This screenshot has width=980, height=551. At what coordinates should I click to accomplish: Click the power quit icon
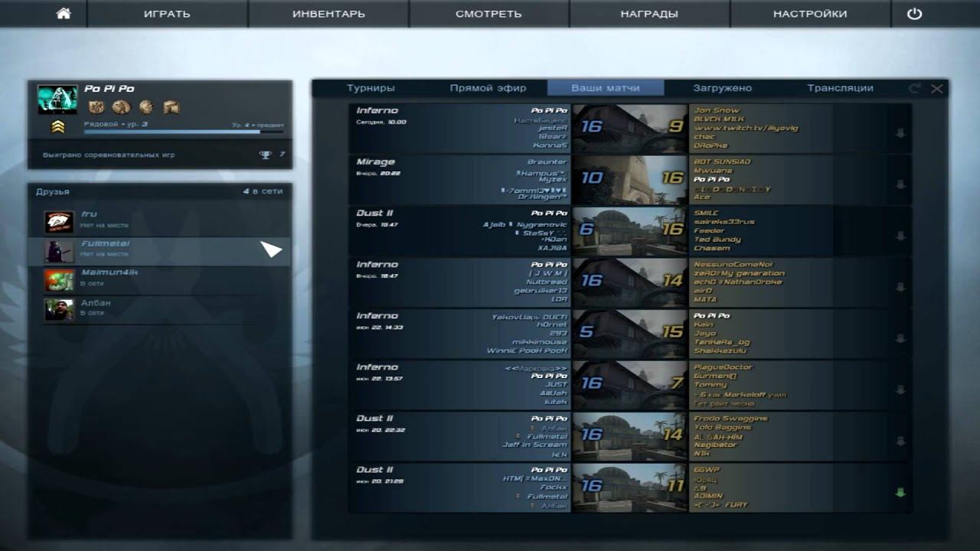tap(914, 14)
